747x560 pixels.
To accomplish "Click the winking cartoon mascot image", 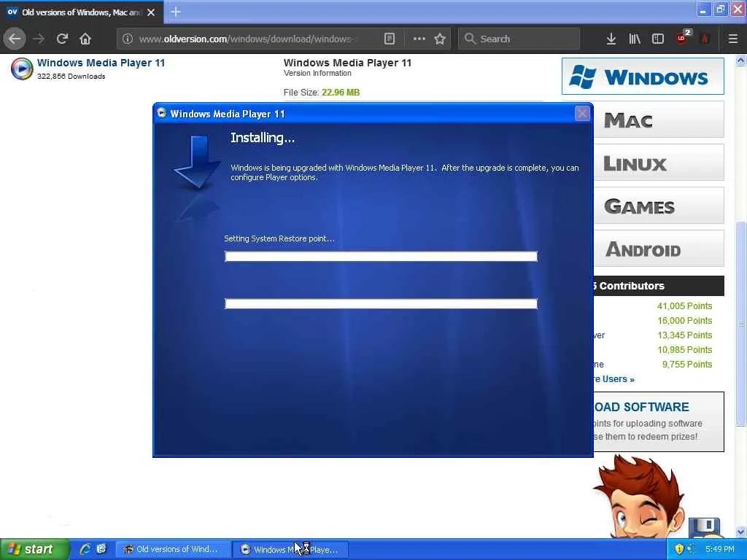I will (638, 496).
